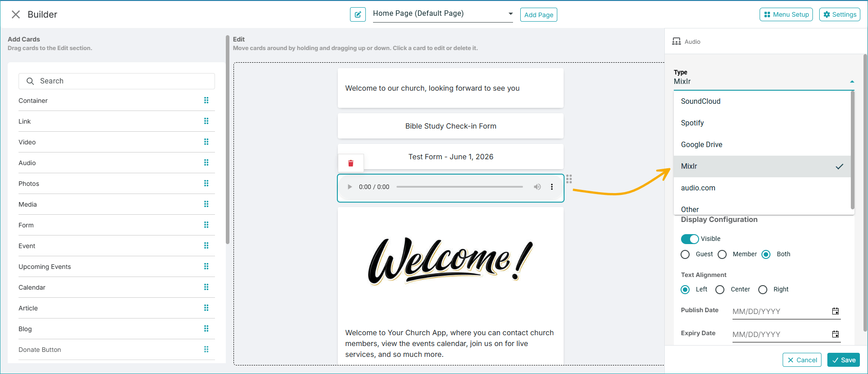Choose audio.com from the Type list
This screenshot has height=374, width=868.
point(762,188)
